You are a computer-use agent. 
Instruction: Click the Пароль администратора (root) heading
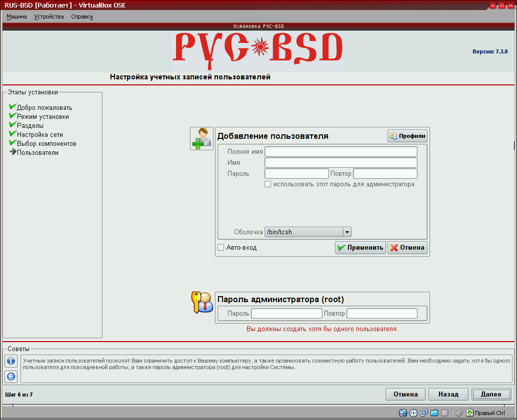pos(280,300)
